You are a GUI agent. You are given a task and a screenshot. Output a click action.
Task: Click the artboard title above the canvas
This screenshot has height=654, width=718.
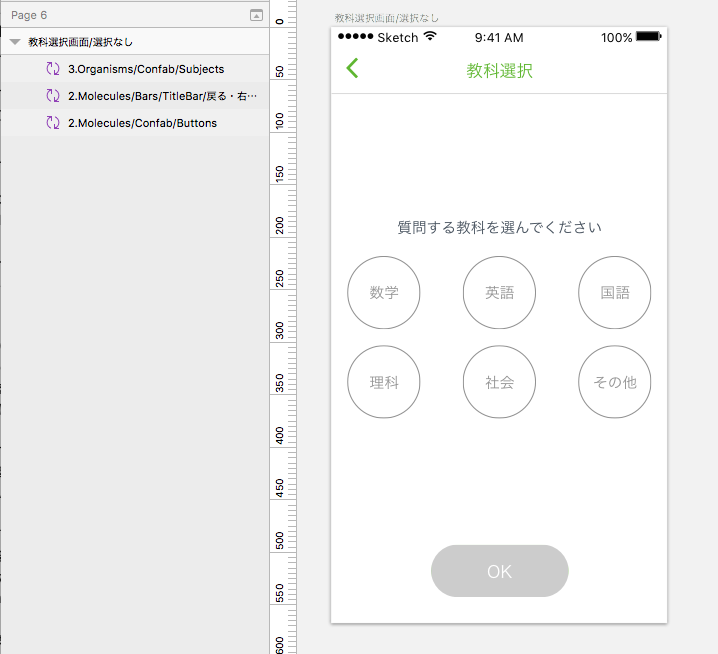point(386,18)
